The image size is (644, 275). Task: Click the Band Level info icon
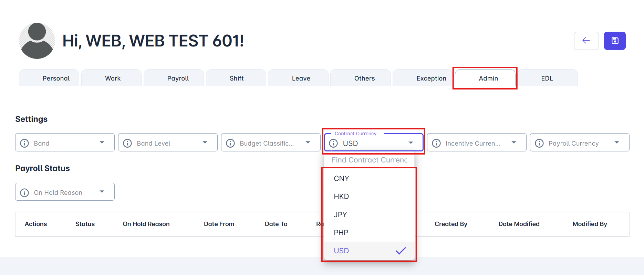click(127, 143)
